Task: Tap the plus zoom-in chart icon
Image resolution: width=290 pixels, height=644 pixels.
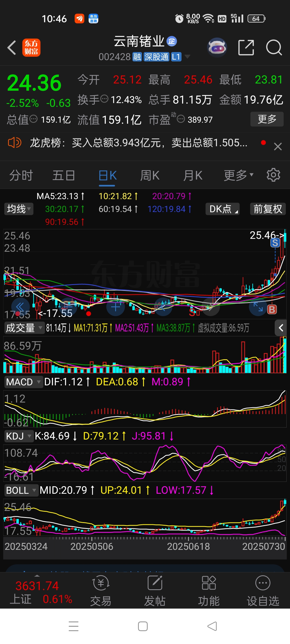Action: pyautogui.click(x=115, y=307)
